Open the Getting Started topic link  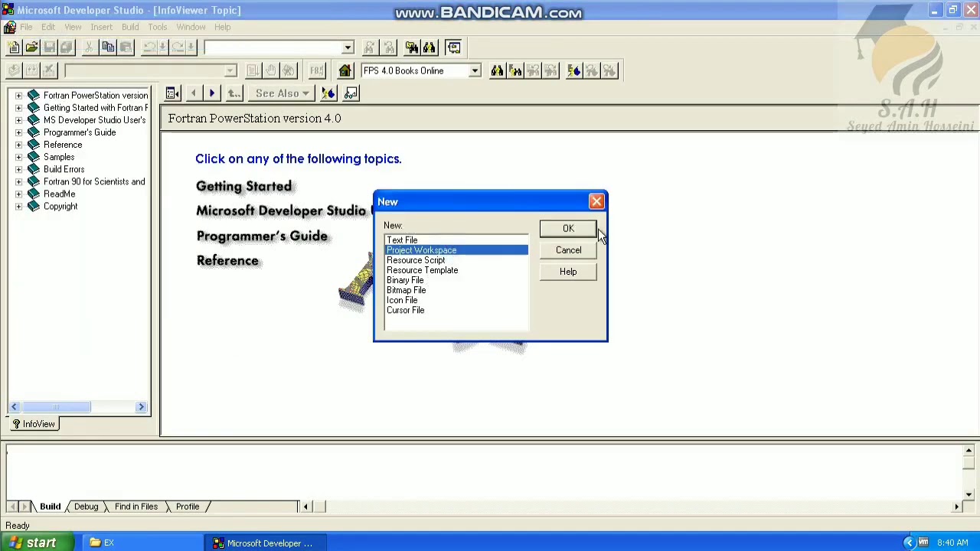[244, 186]
